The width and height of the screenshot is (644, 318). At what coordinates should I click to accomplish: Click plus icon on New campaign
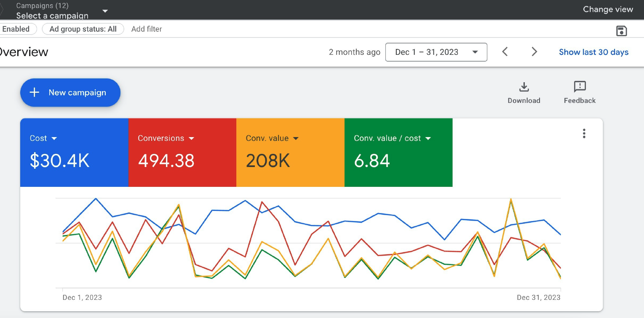click(35, 92)
